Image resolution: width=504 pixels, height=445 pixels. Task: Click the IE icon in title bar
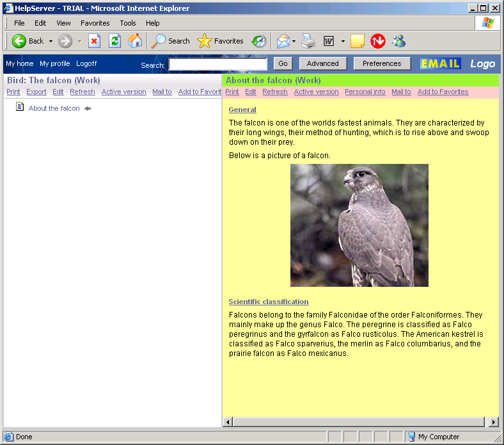click(9, 8)
